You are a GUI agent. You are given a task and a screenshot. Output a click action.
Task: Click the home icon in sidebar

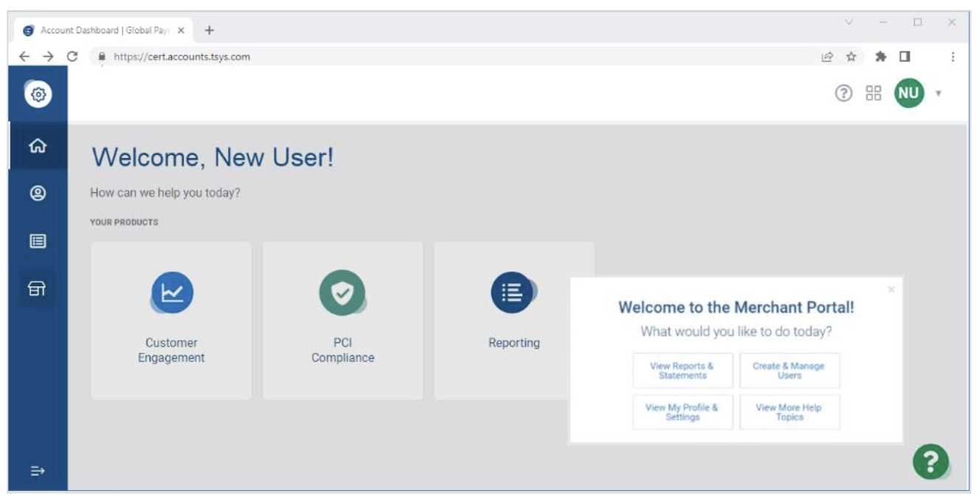coord(38,146)
